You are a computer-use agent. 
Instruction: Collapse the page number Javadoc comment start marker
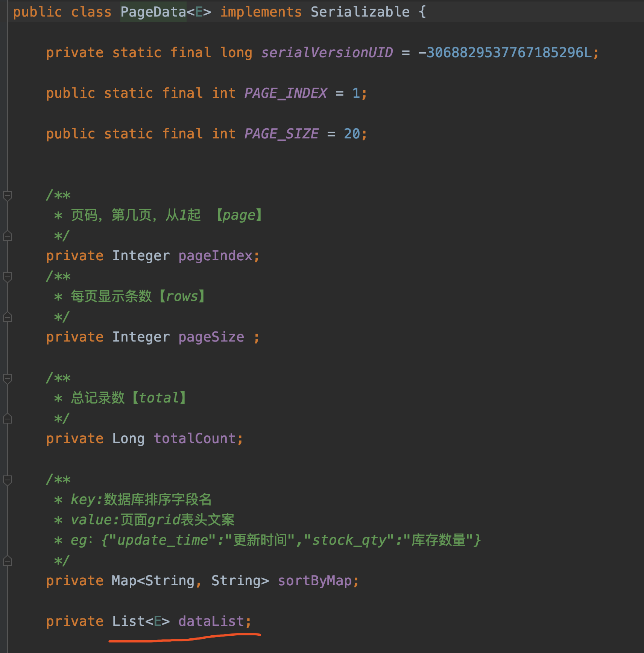(7, 196)
